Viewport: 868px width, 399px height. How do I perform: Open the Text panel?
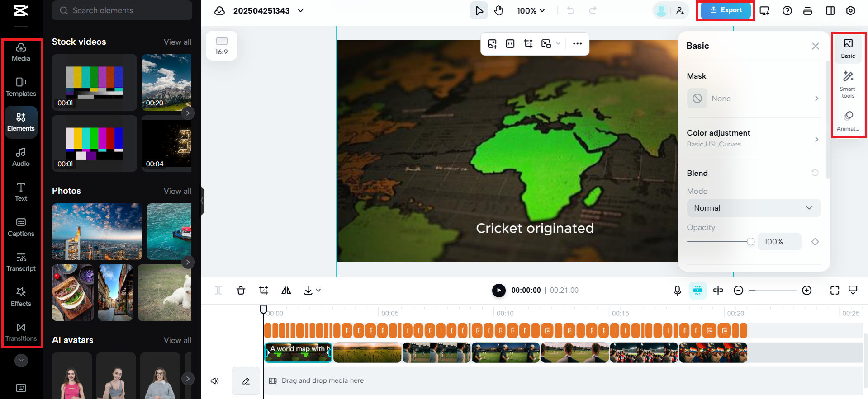pyautogui.click(x=21, y=192)
